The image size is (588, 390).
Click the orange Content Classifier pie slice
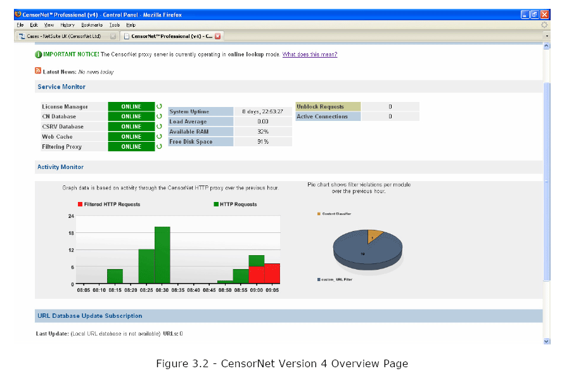click(373, 236)
